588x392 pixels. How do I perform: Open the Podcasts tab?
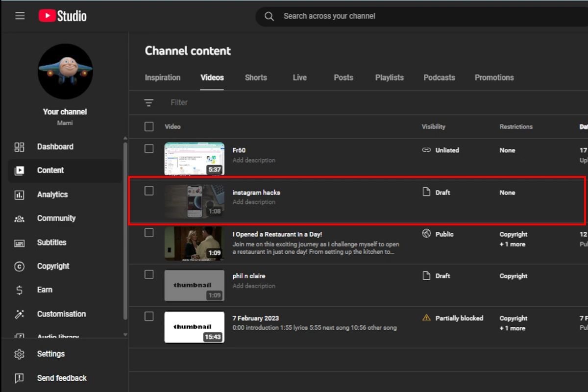[x=439, y=77]
